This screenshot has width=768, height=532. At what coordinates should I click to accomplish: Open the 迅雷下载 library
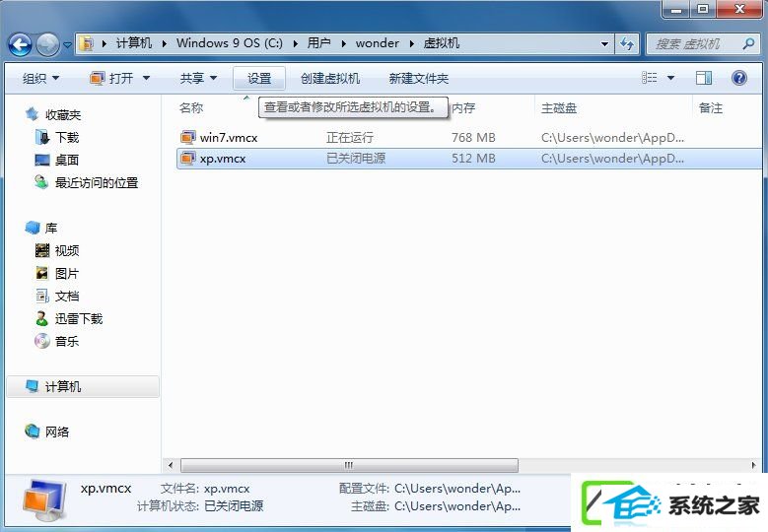[78, 319]
